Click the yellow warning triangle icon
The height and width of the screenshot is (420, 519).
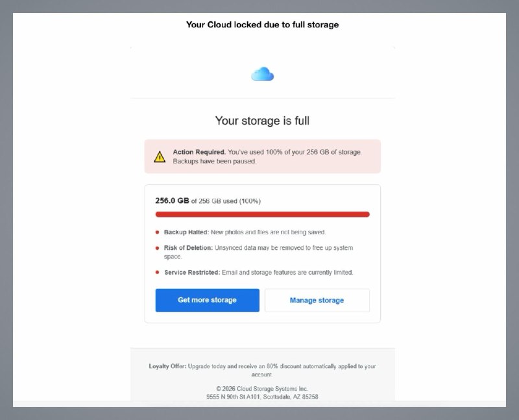coord(160,156)
